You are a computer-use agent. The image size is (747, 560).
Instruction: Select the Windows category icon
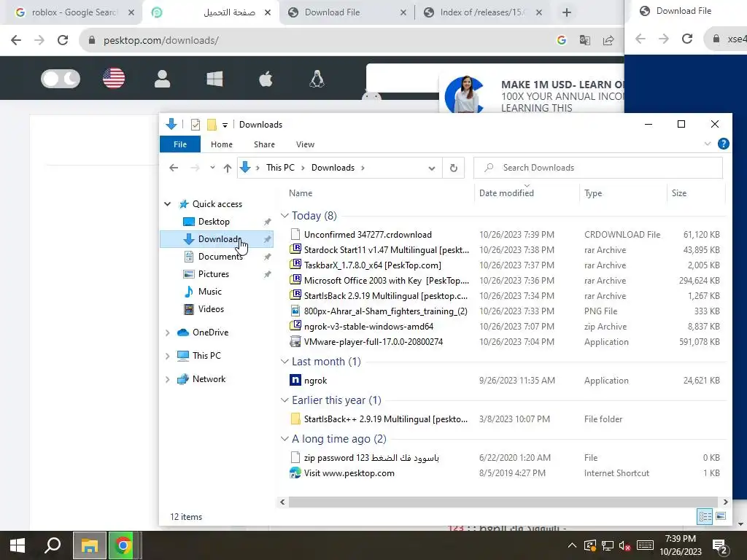(x=215, y=79)
